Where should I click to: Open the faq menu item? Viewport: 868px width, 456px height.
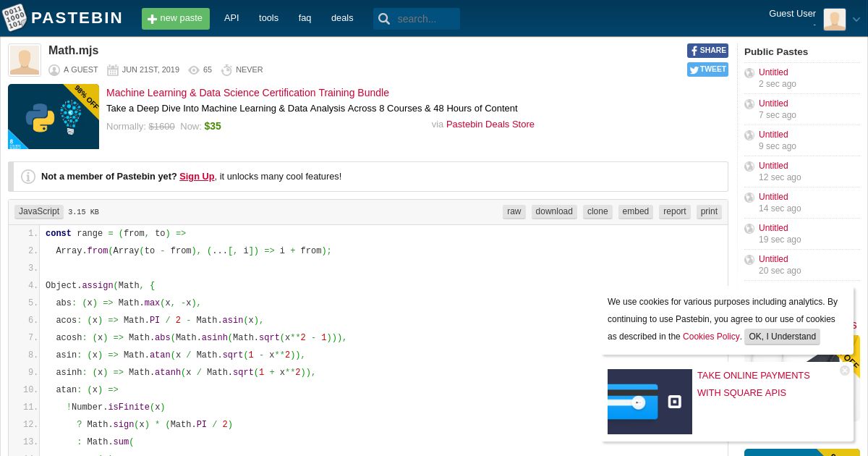coord(305,18)
